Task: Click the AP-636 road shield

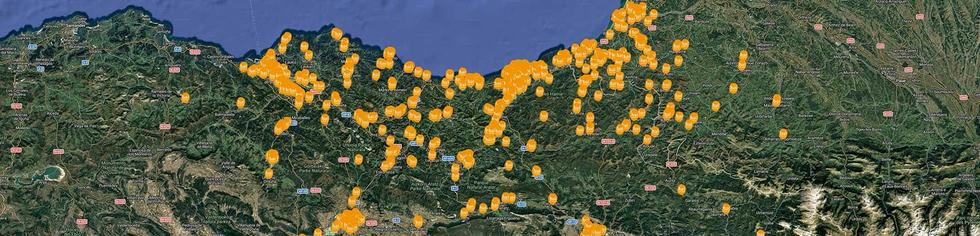Action: click(448, 159)
